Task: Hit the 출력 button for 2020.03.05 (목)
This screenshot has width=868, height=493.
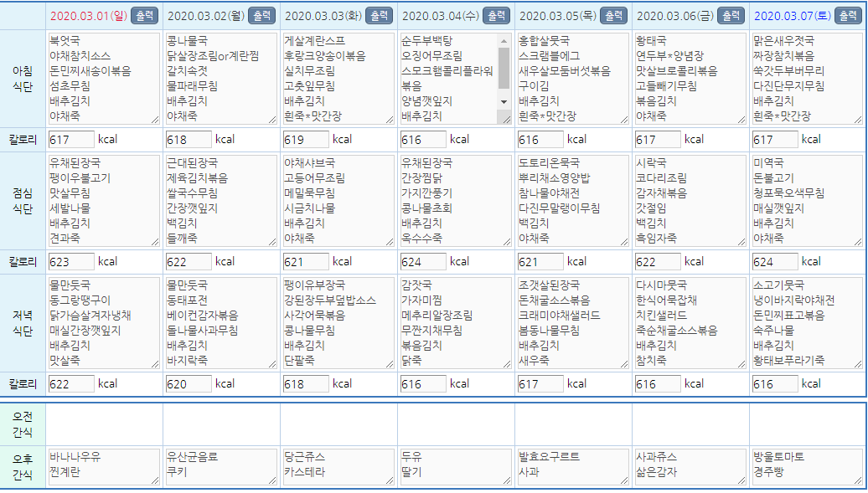Action: pyautogui.click(x=614, y=16)
